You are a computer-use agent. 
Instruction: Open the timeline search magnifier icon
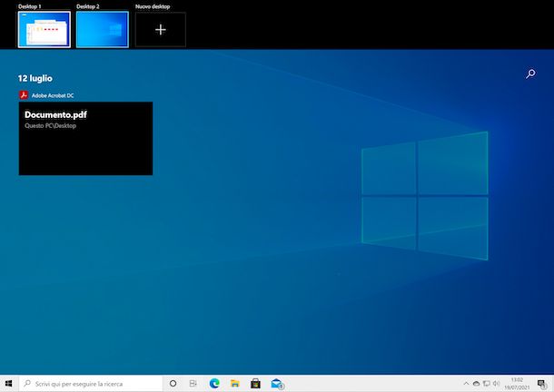click(x=530, y=73)
